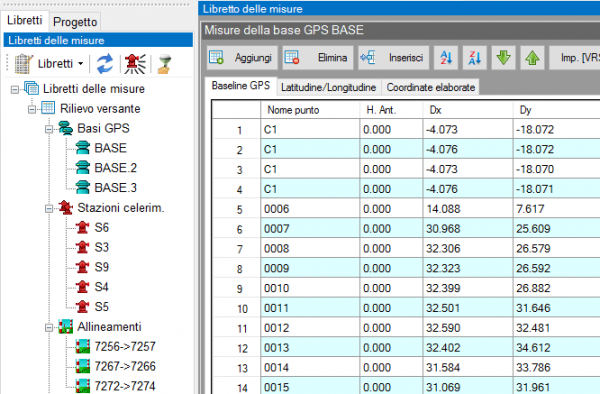600x394 pixels.
Task: Select the Libretti delle misure tree root
Action: 94,89
